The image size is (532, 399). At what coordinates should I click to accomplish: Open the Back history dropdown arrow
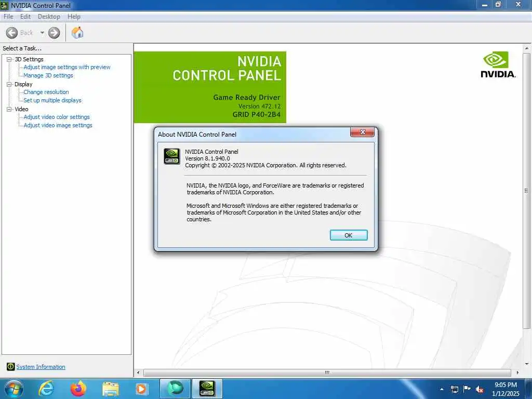point(42,33)
